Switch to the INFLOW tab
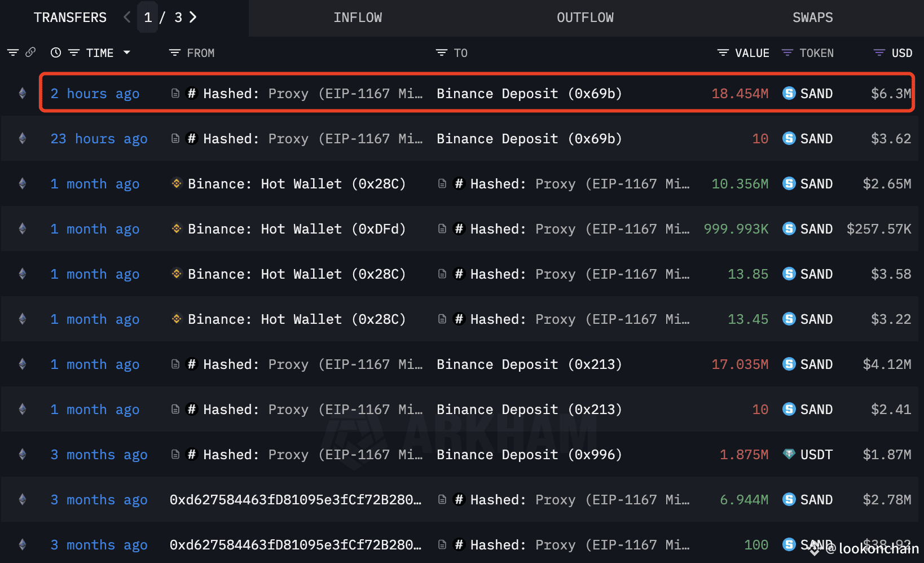The height and width of the screenshot is (563, 924). (x=358, y=17)
